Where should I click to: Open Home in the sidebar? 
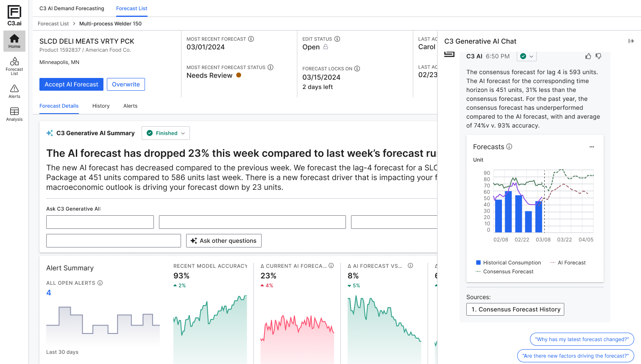click(x=14, y=41)
